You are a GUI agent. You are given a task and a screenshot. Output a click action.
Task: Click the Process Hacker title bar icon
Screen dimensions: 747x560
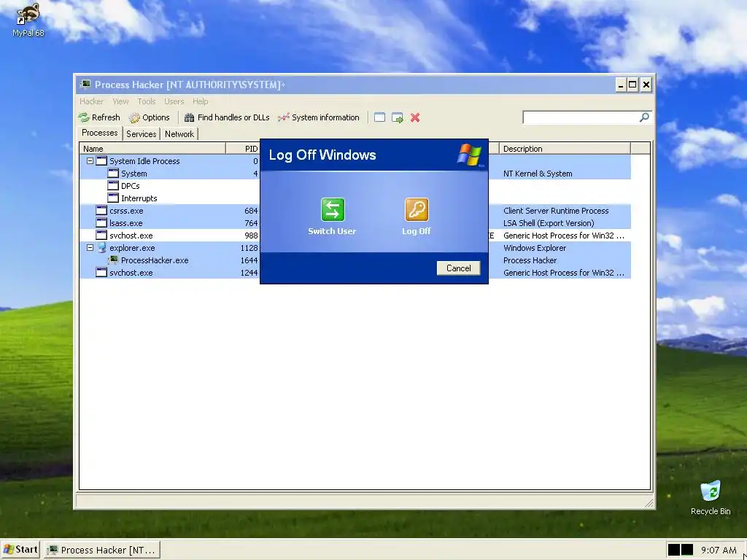[x=85, y=85]
